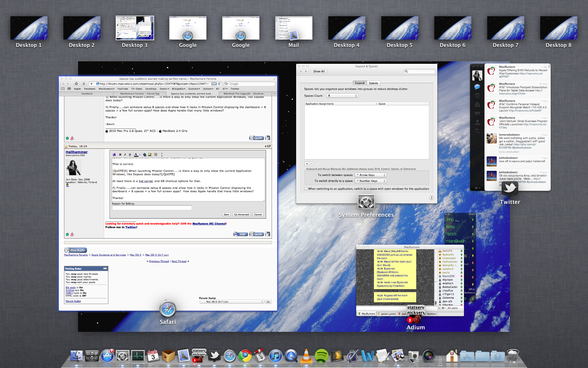Click the Hellhammer username link
This screenshot has width=588, height=368.
pyautogui.click(x=77, y=152)
